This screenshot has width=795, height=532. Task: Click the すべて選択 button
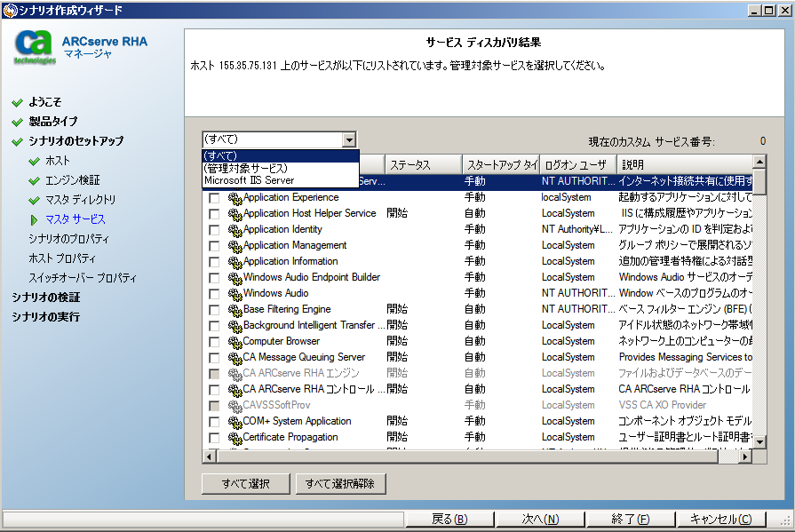click(245, 484)
